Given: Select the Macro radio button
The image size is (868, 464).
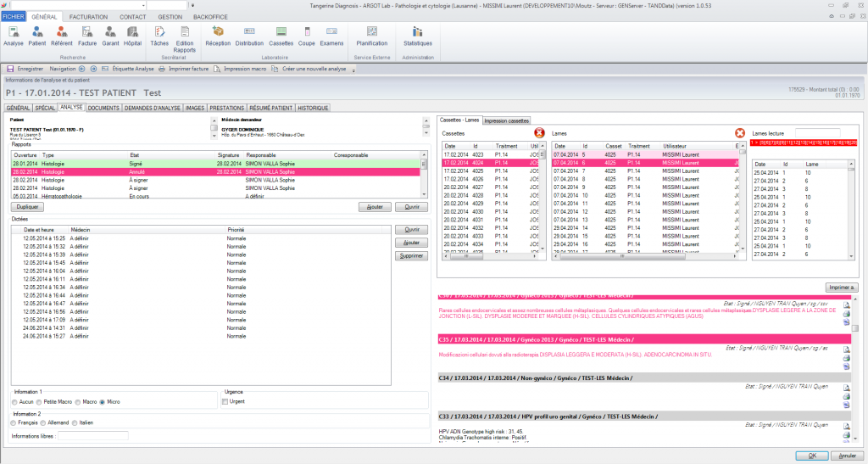Looking at the screenshot, I should click(77, 401).
